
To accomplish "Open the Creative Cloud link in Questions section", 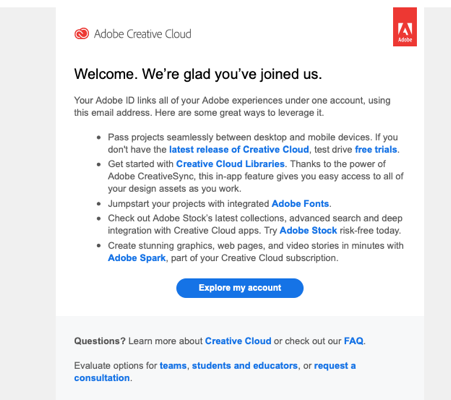I will point(238,341).
